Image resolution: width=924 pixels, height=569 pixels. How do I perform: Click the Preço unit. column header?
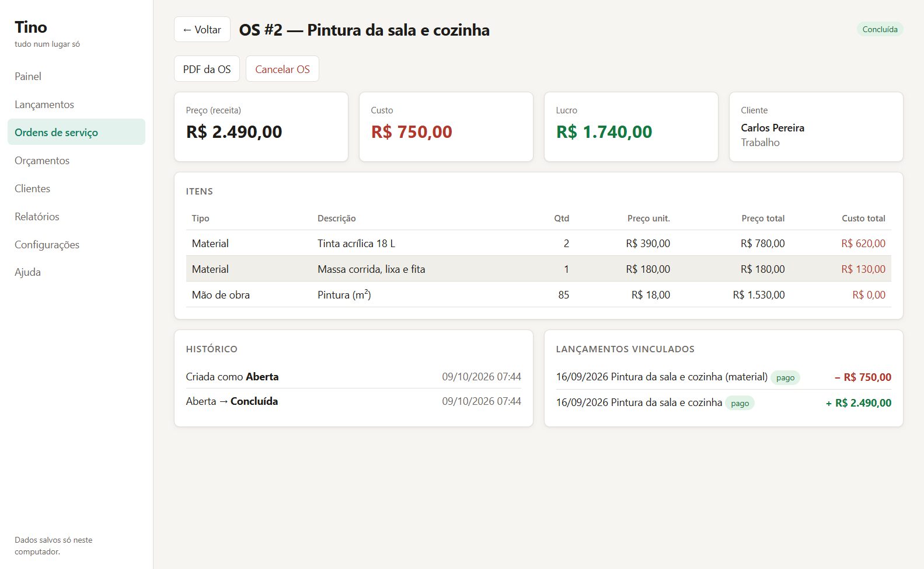coord(648,218)
